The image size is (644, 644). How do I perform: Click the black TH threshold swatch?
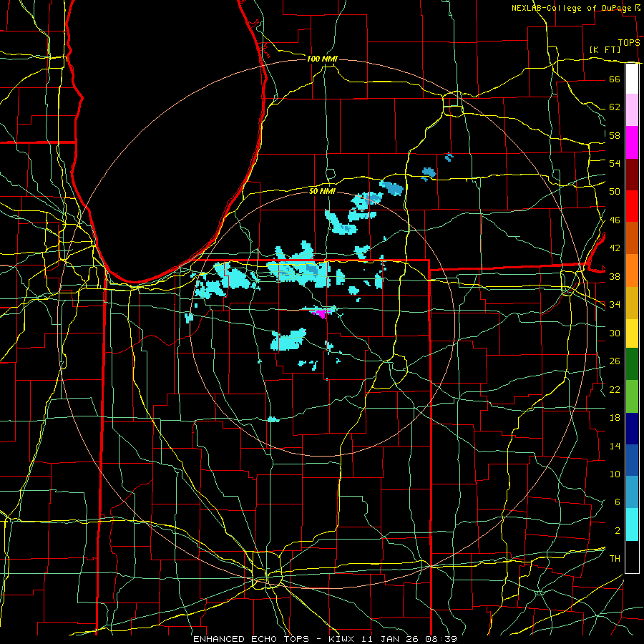(x=632, y=557)
